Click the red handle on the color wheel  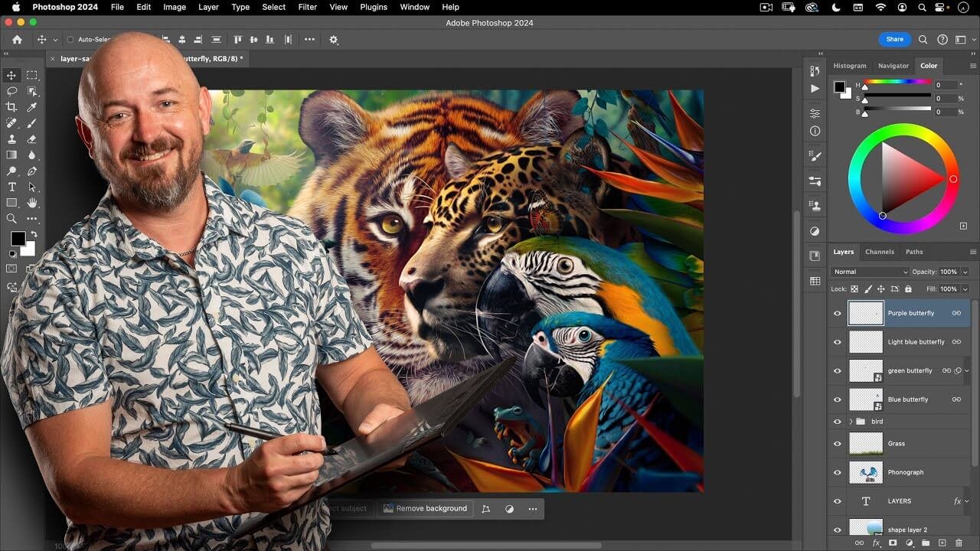[954, 178]
